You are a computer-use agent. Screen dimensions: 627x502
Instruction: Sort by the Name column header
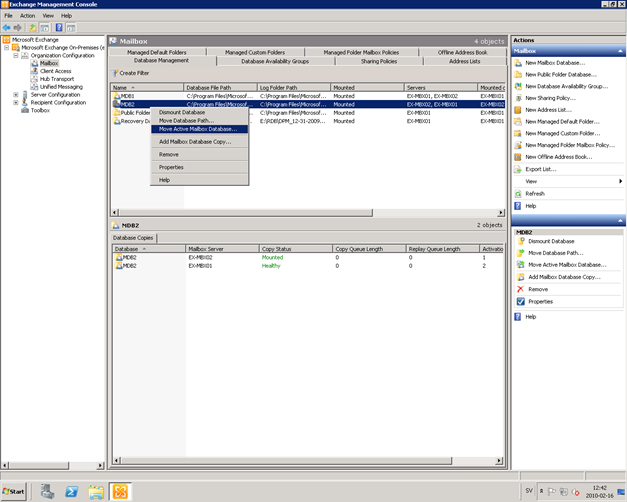pos(147,88)
